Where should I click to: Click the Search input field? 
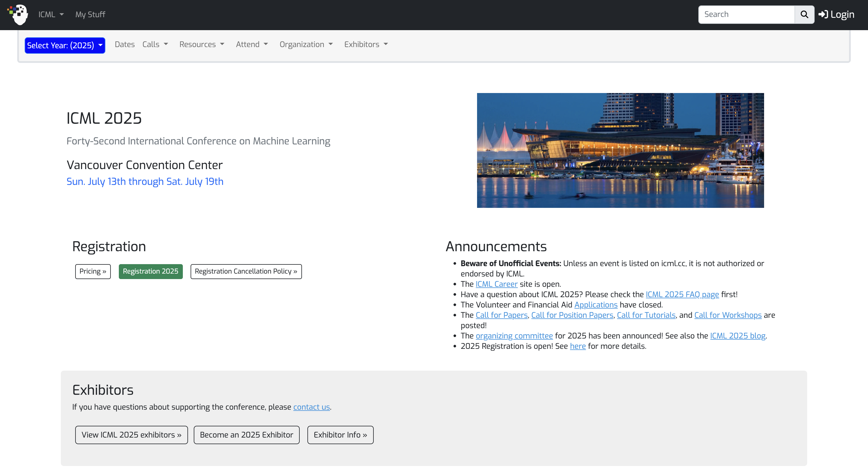coord(746,14)
